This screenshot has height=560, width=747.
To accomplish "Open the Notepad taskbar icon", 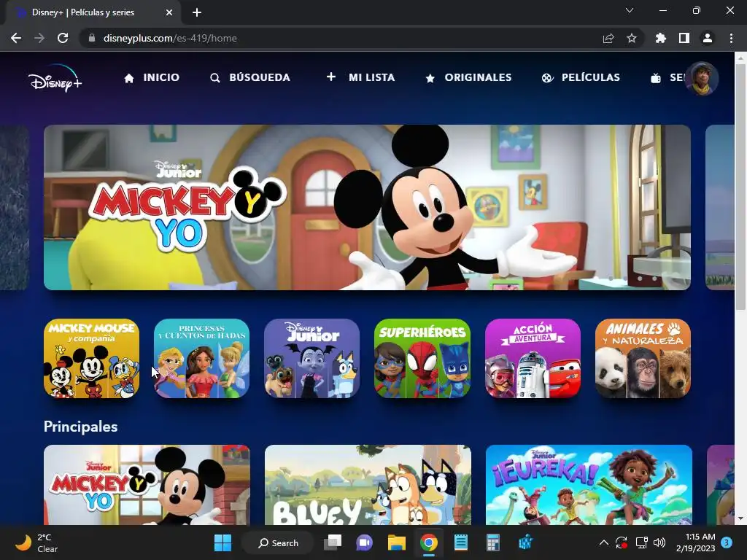I will pyautogui.click(x=461, y=542).
